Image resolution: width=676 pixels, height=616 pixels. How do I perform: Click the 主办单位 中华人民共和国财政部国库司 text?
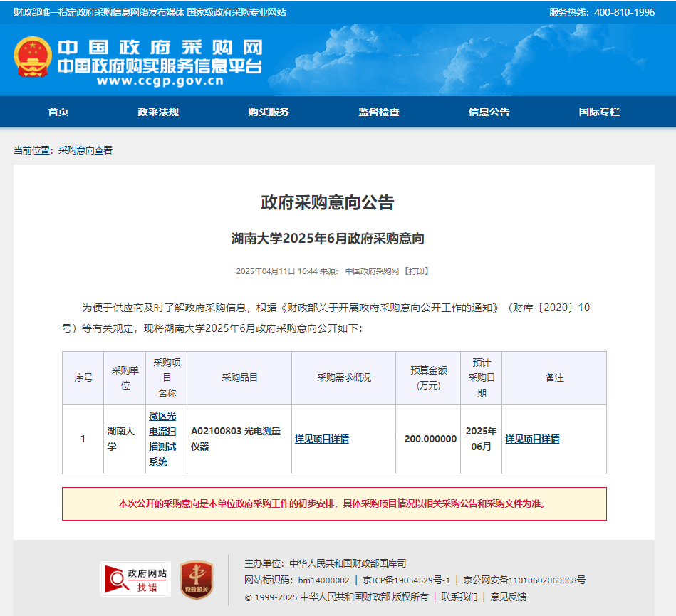click(x=326, y=563)
